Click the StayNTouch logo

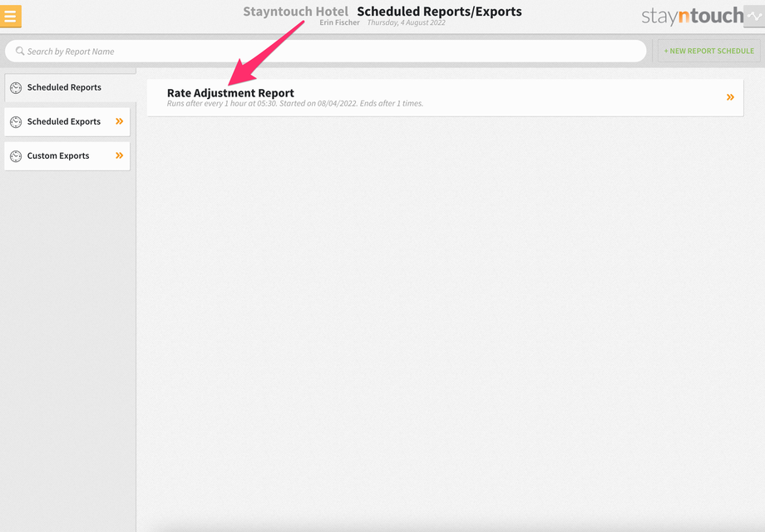tap(693, 16)
